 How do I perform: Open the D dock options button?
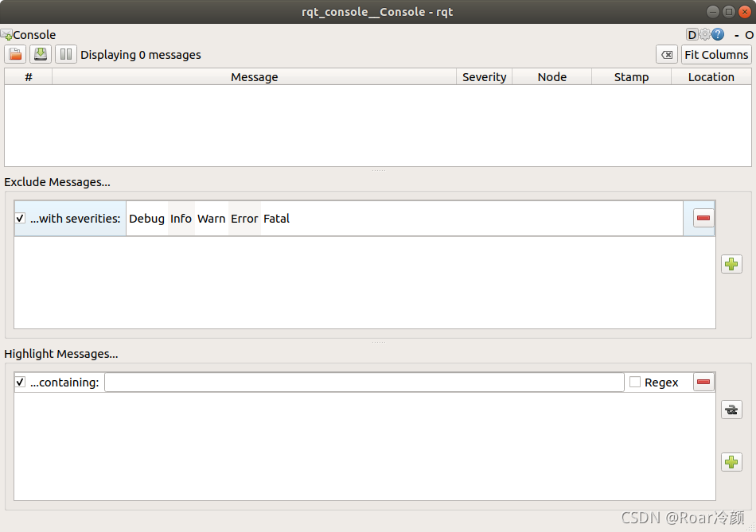coord(692,35)
